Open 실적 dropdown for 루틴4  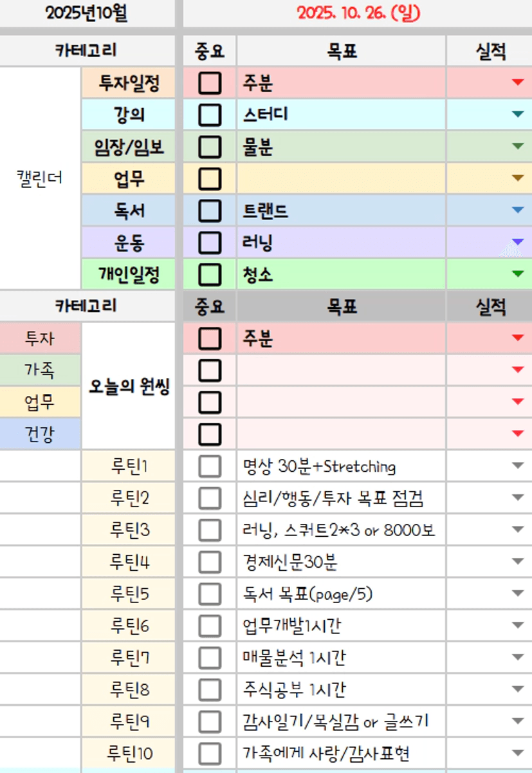pos(518,562)
